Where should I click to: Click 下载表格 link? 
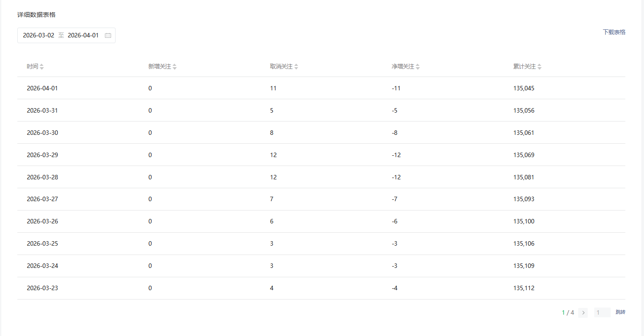click(x=614, y=32)
